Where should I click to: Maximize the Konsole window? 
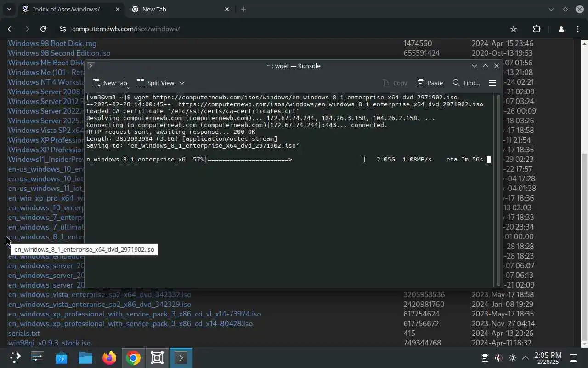click(x=485, y=66)
